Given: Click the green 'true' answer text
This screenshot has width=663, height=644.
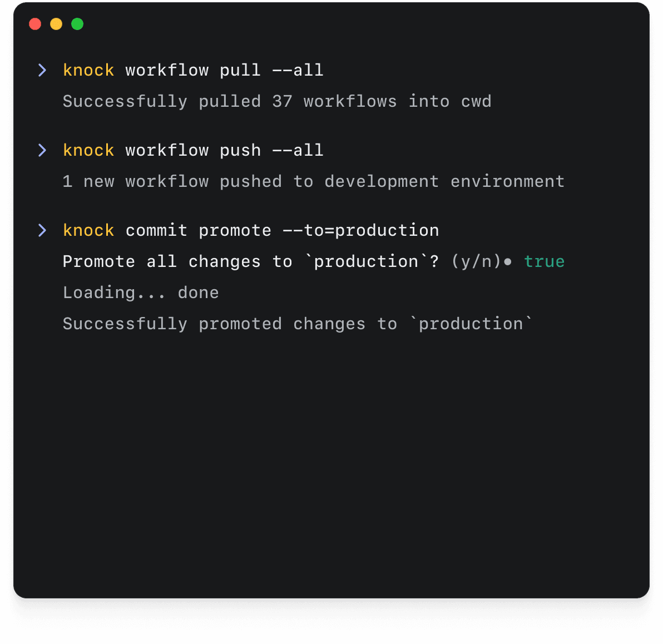Looking at the screenshot, I should click(x=544, y=261).
